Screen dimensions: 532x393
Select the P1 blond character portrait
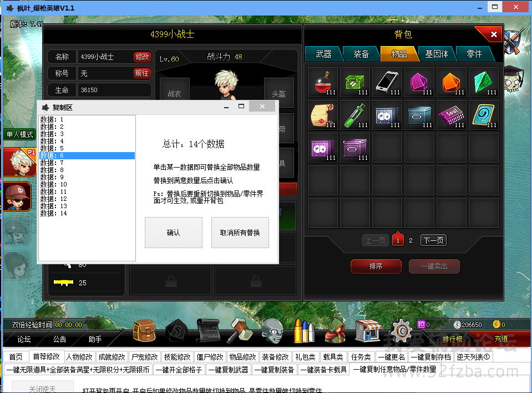pos(19,162)
